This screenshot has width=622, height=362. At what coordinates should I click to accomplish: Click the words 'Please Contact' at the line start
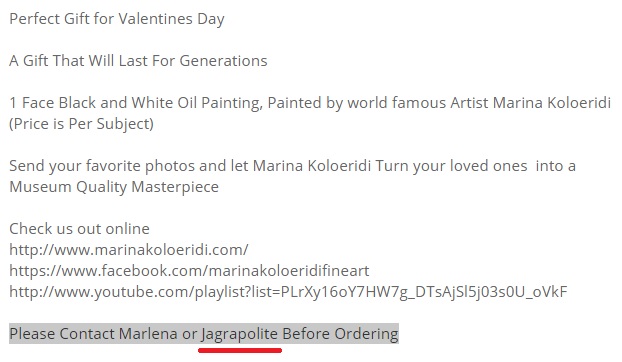(x=62, y=333)
